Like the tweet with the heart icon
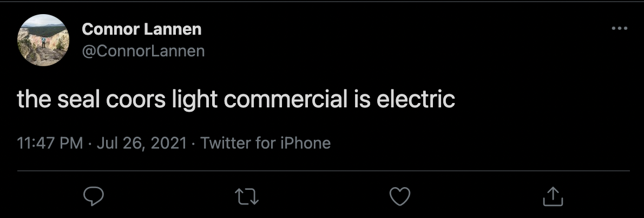The height and width of the screenshot is (218, 644). click(x=400, y=197)
